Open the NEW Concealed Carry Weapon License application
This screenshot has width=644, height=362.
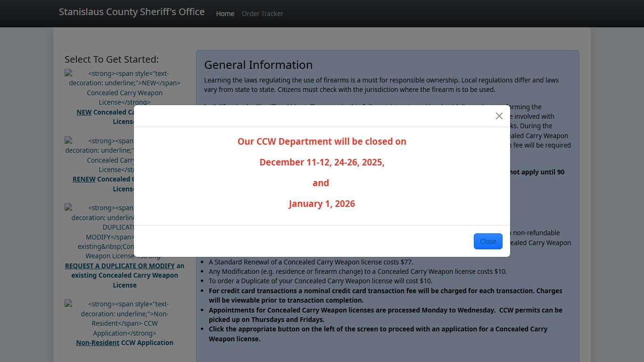coord(124,116)
